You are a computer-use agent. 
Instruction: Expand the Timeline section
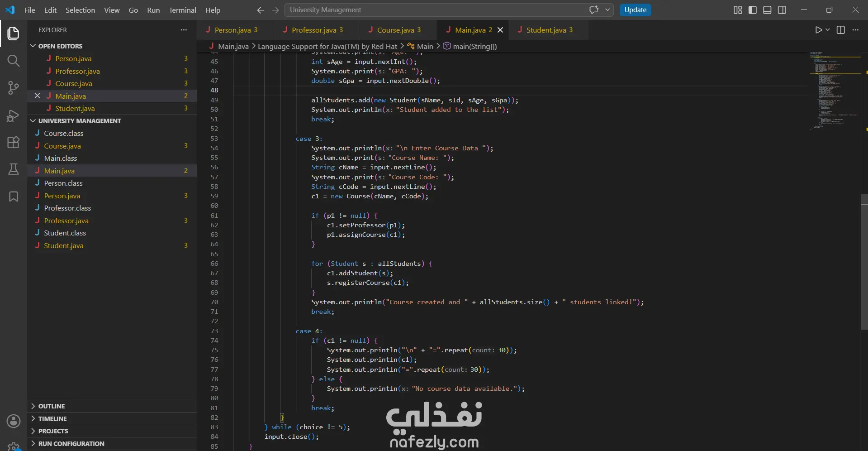(112, 419)
